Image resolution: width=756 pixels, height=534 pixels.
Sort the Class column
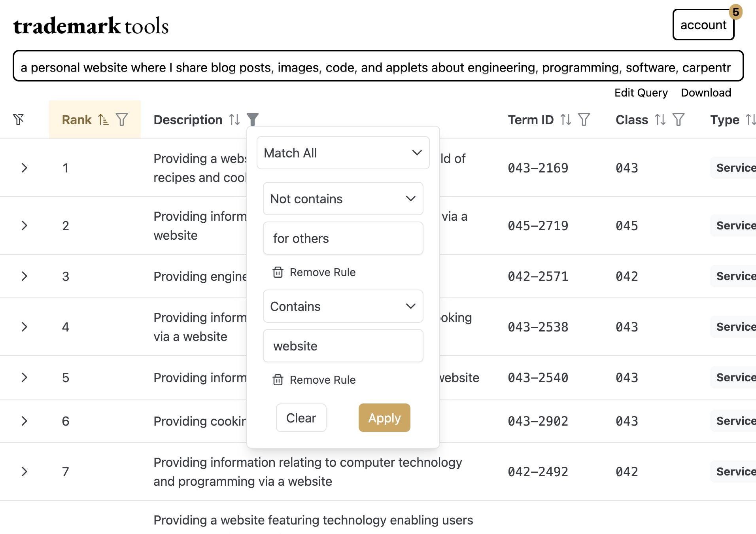click(x=660, y=119)
